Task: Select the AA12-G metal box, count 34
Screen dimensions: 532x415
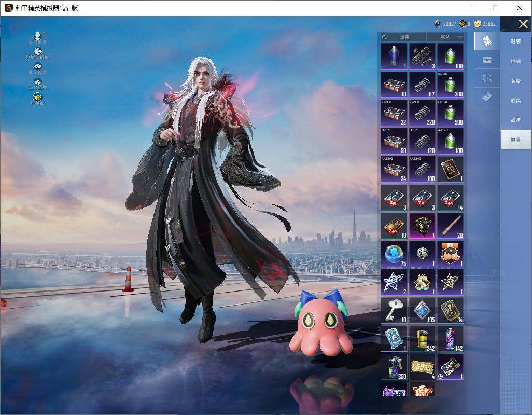Action: tap(394, 169)
